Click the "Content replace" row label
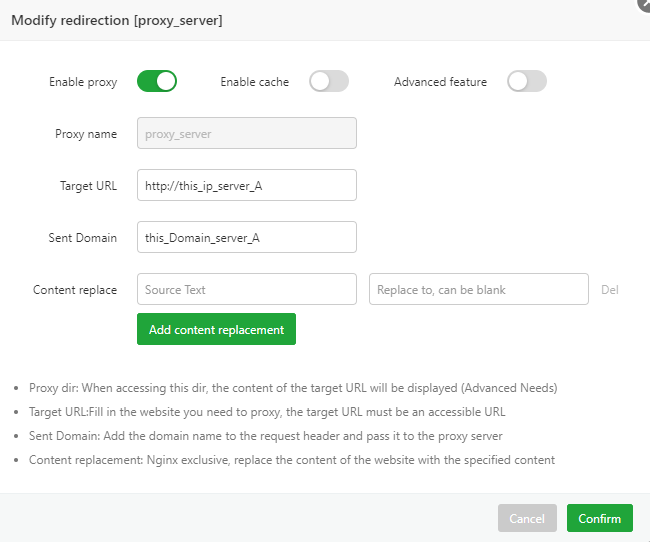The image size is (650, 542). 75,290
